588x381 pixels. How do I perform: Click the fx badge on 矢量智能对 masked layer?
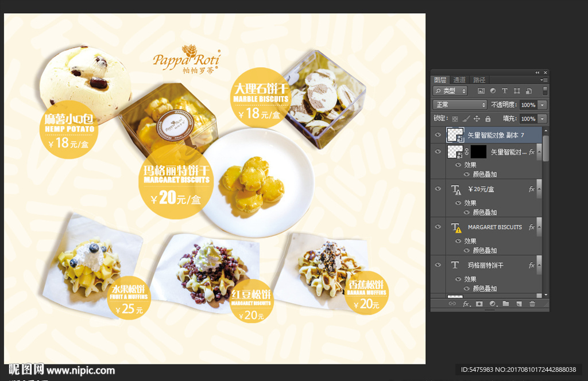tap(531, 151)
